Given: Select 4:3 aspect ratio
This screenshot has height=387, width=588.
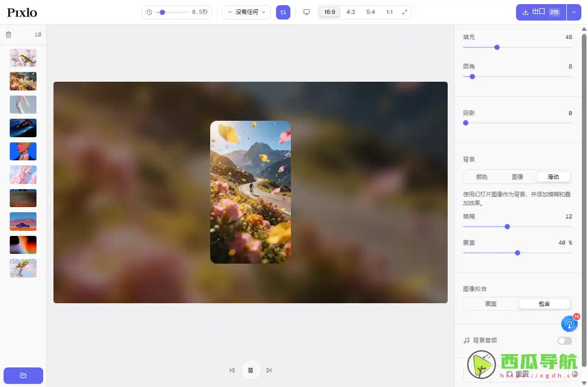Looking at the screenshot, I should [x=351, y=12].
